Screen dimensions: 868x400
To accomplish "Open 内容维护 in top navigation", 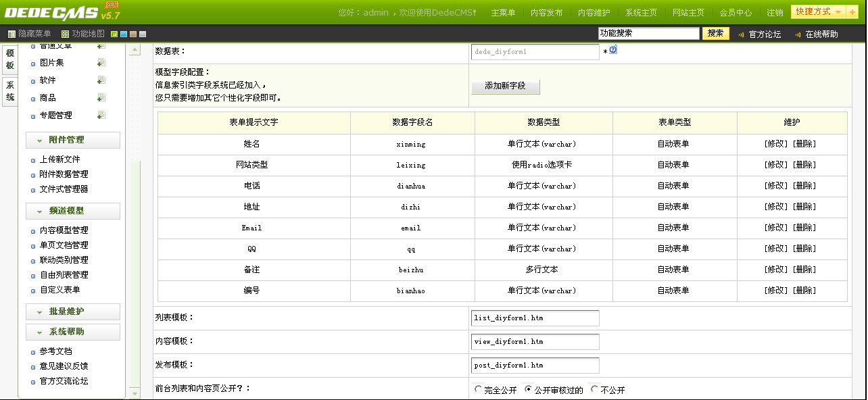I will pos(594,13).
